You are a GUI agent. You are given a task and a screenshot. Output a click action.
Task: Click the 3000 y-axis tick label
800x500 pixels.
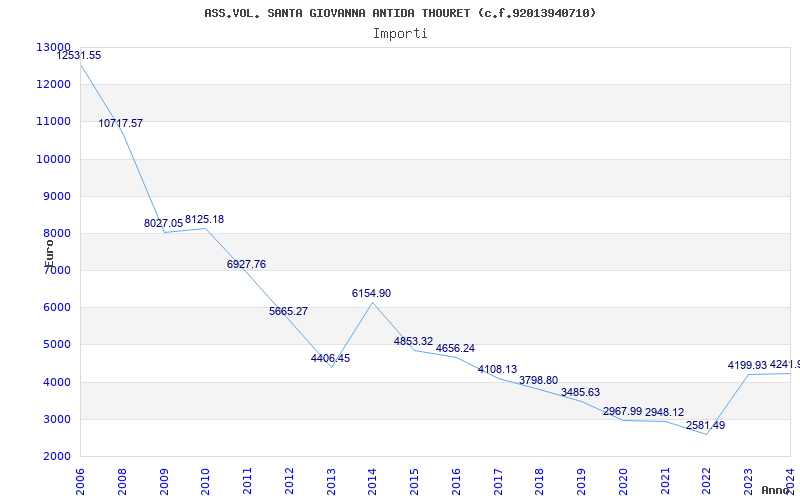(56, 420)
